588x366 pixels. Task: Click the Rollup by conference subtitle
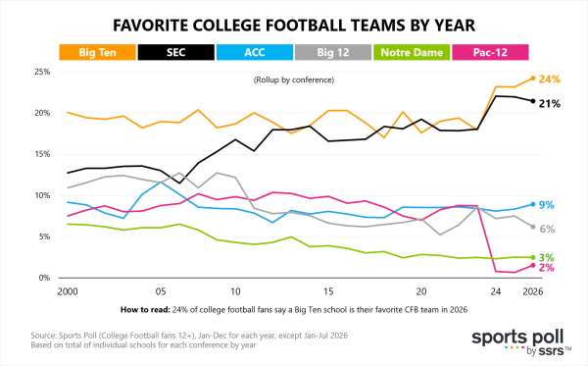294,79
